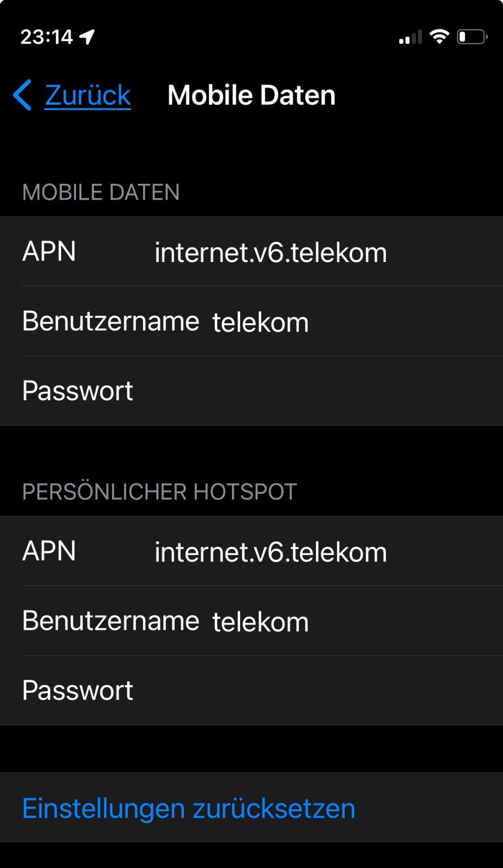Tap the MOBILE DATEN section header
This screenshot has width=503, height=868.
101,192
